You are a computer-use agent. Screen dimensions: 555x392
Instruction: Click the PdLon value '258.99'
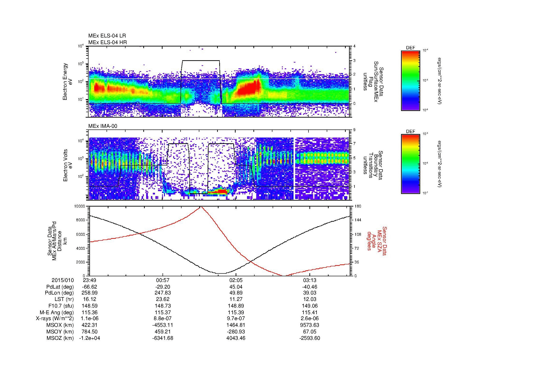coord(89,293)
